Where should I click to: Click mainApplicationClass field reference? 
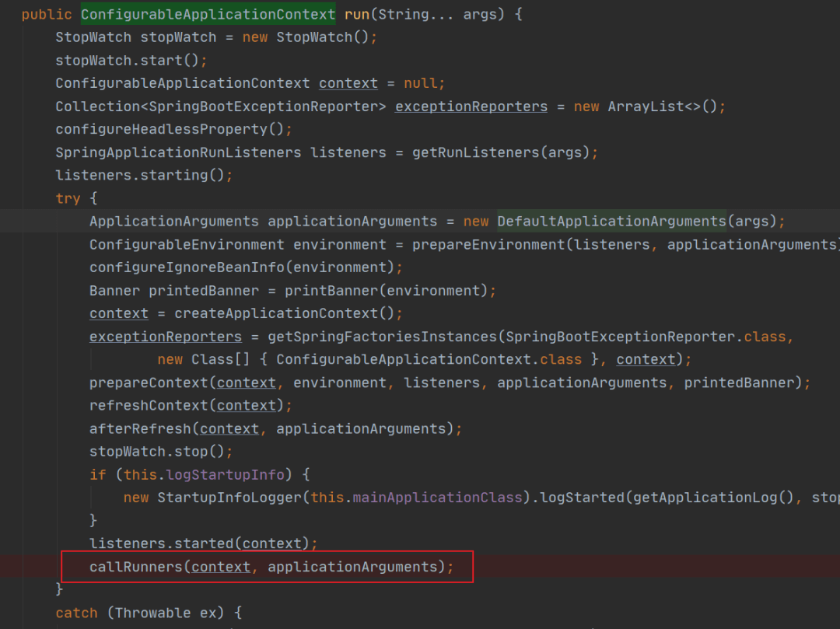point(437,498)
